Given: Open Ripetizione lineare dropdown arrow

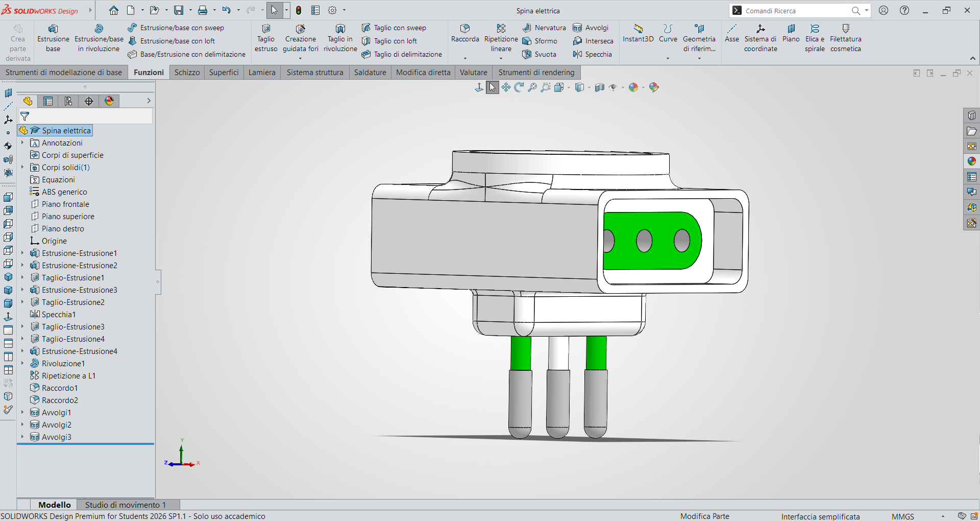Looking at the screenshot, I should pos(501,58).
